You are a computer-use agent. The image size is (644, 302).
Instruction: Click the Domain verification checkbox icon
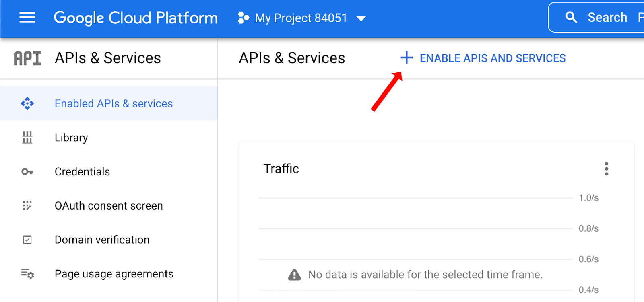(27, 240)
